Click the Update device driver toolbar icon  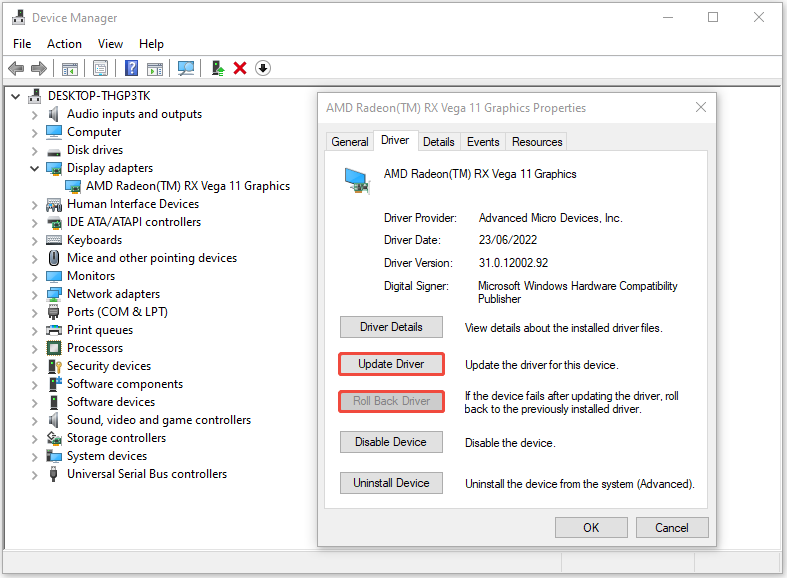(217, 68)
